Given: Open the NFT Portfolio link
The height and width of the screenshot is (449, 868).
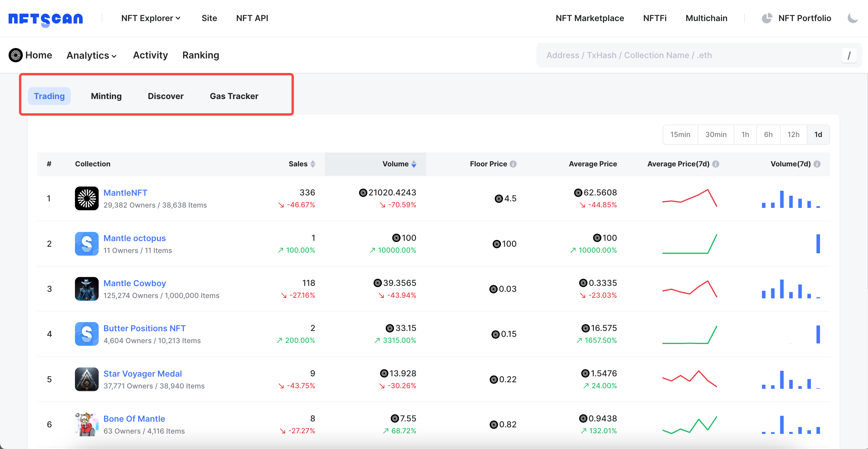Looking at the screenshot, I should click(805, 18).
